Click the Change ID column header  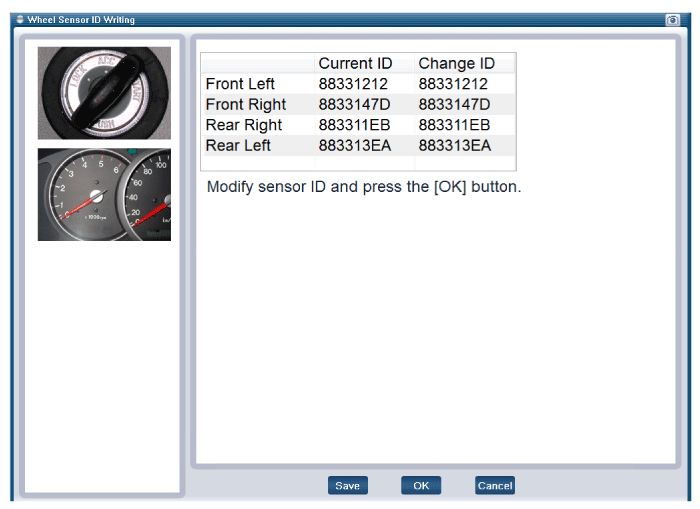coord(456,64)
